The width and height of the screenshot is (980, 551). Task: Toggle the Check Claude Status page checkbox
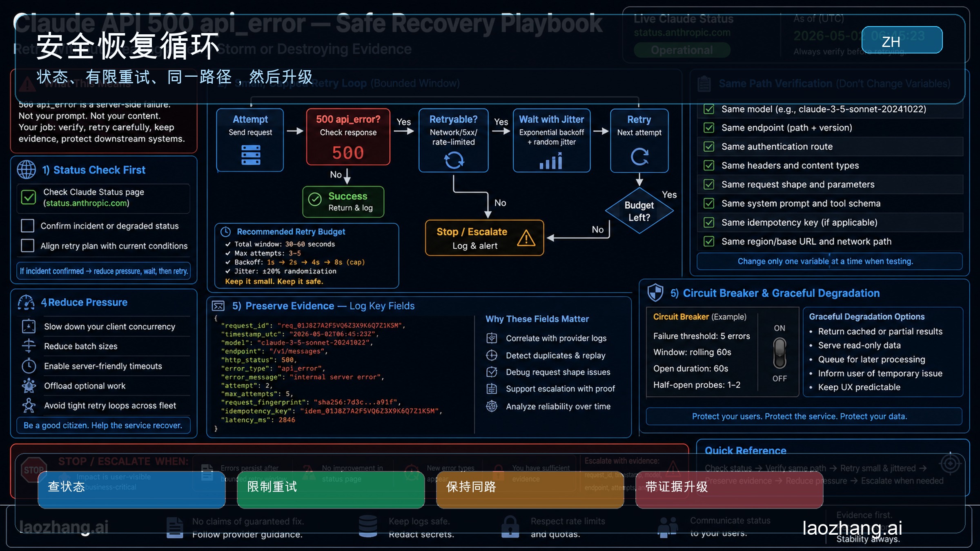click(28, 198)
